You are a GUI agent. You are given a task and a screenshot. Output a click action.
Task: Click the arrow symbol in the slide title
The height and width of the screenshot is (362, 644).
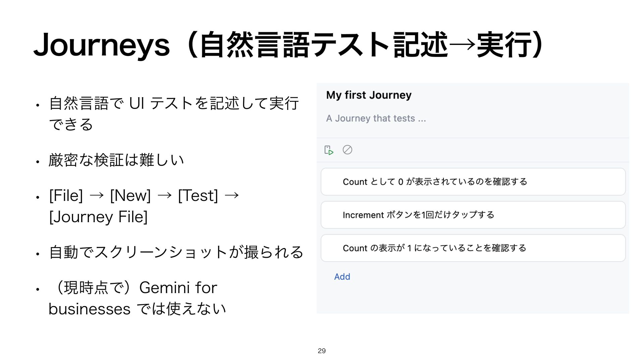click(x=463, y=44)
